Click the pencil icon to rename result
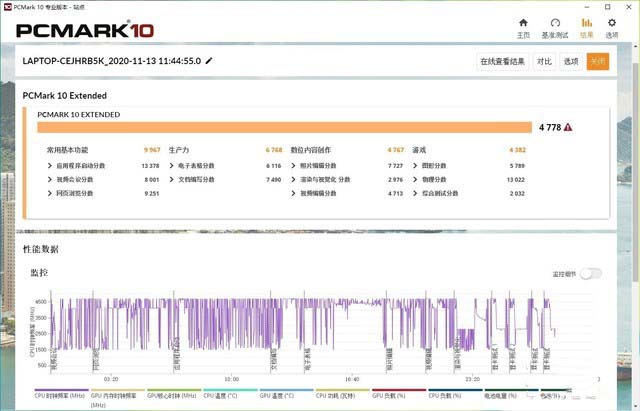 tap(209, 61)
